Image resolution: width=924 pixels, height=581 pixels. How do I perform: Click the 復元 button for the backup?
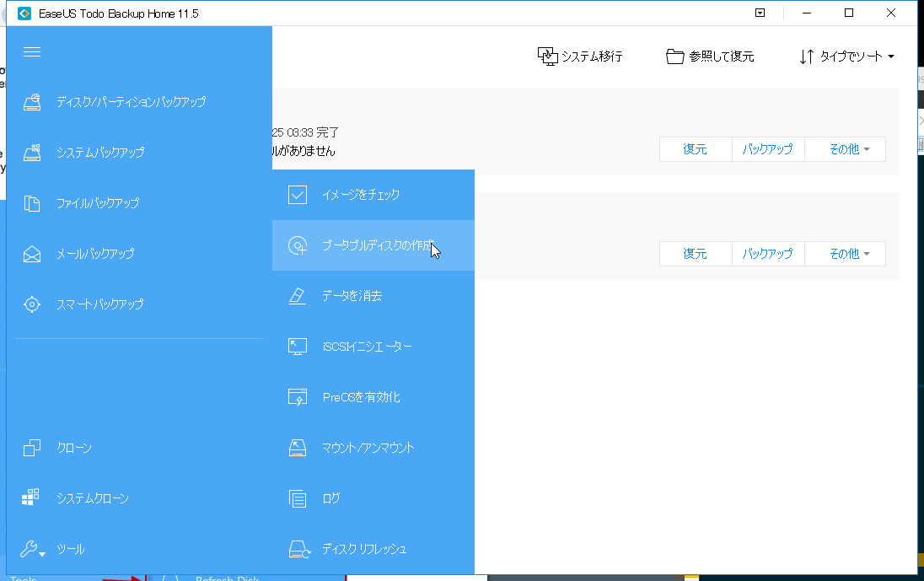(696, 148)
